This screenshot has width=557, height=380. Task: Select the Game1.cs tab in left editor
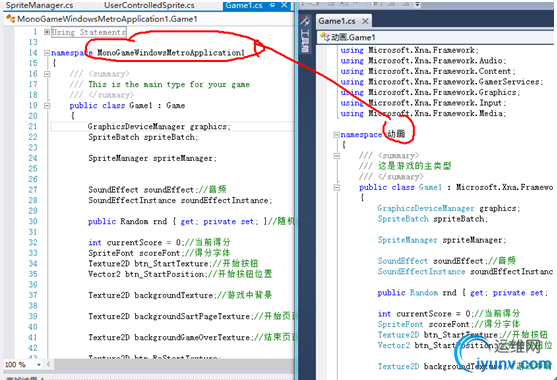click(x=244, y=5)
